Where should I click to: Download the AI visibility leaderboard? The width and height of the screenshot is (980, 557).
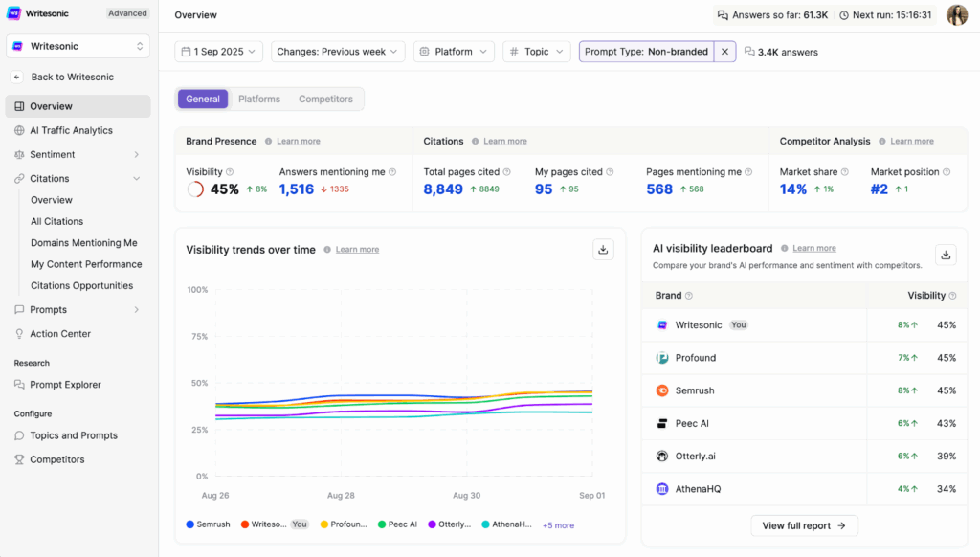pos(946,255)
